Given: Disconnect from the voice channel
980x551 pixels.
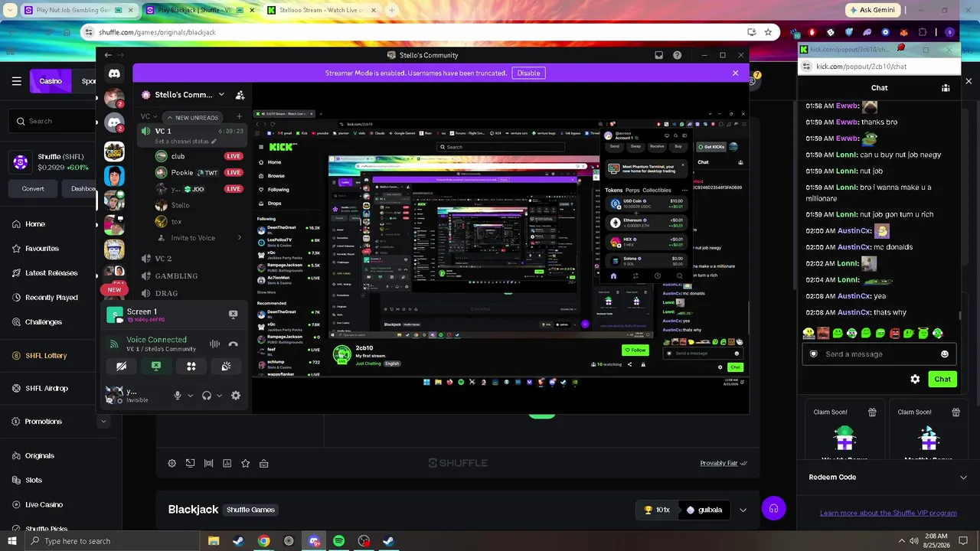Looking at the screenshot, I should [x=233, y=344].
